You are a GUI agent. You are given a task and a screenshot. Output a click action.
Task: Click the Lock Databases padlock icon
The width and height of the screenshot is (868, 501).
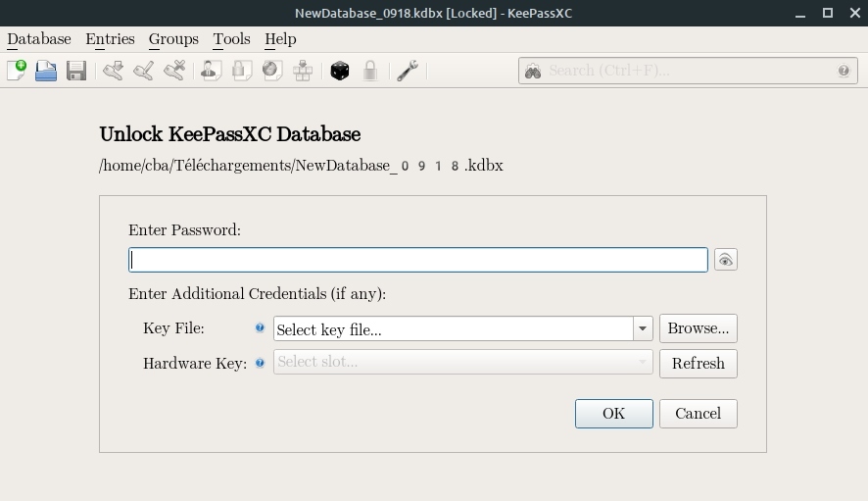pyautogui.click(x=370, y=71)
